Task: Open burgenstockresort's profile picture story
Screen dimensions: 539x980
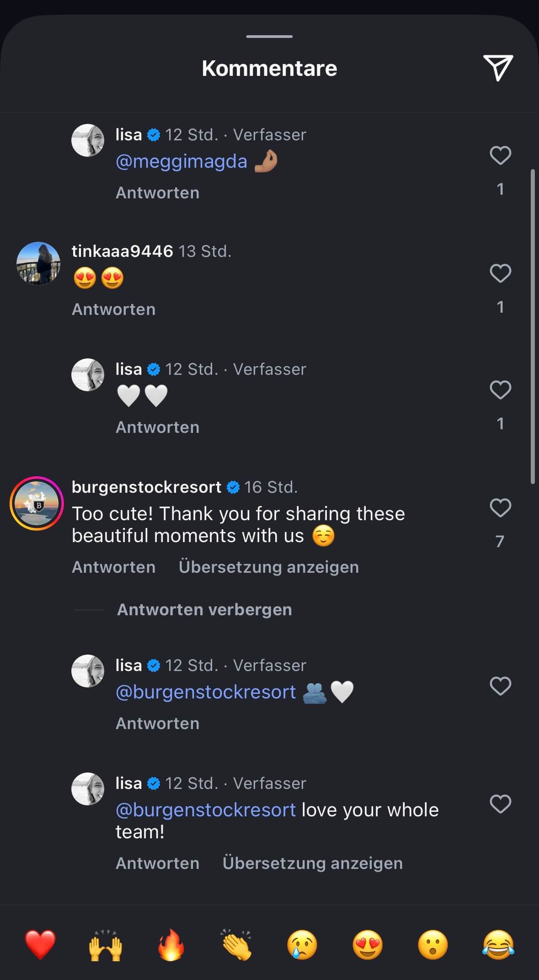Action: 37,503
